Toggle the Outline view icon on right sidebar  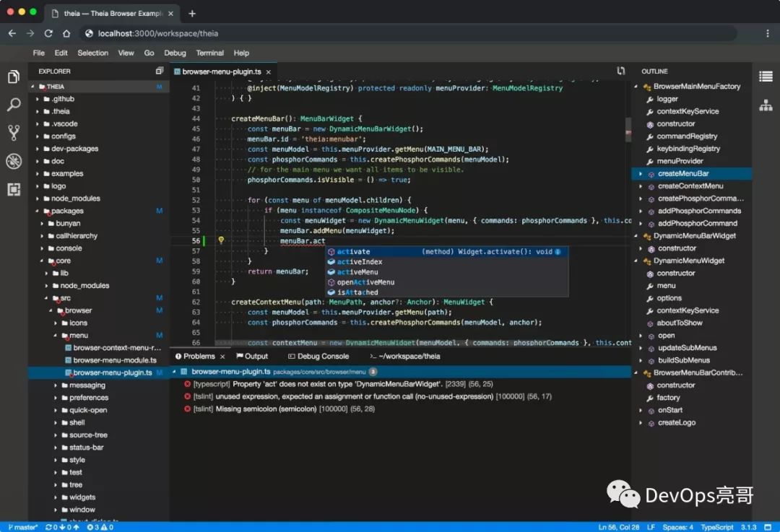coord(766,77)
